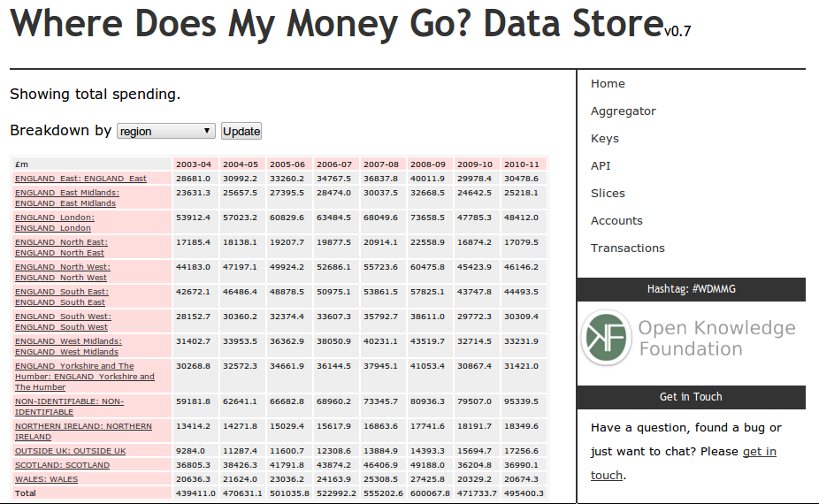Screen dimensions: 819x504
Task: Open OUTSIDE UK region link
Action: click(70, 451)
